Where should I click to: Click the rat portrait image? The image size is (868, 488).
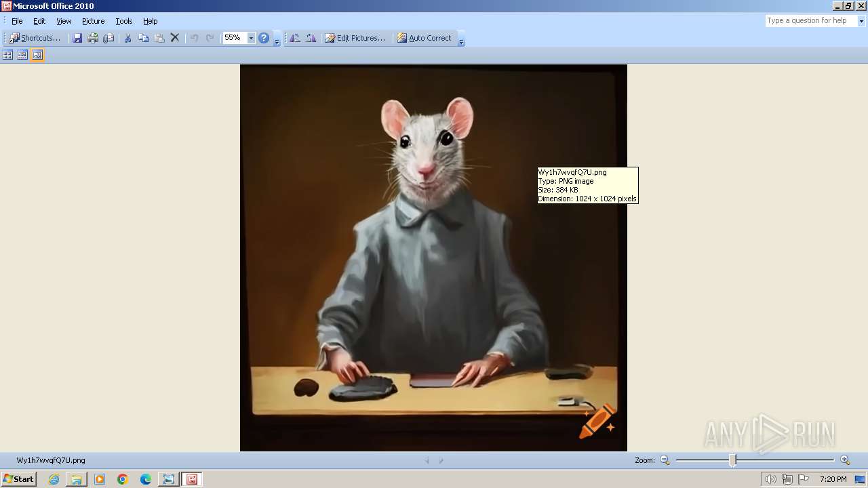coord(433,258)
